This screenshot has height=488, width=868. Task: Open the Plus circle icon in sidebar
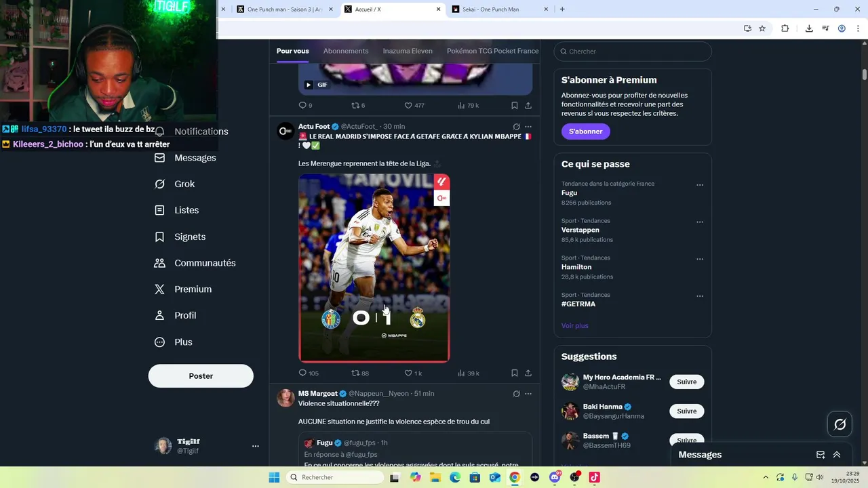(159, 342)
